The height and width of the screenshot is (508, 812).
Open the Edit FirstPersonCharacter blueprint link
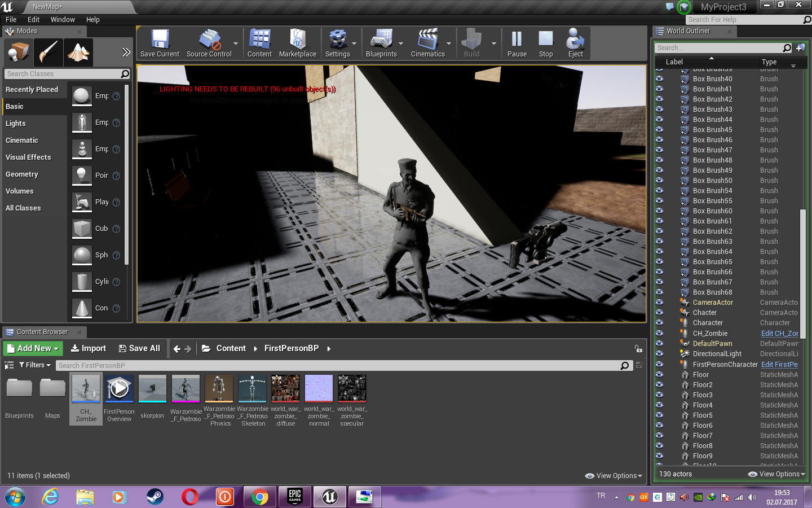pyautogui.click(x=779, y=364)
